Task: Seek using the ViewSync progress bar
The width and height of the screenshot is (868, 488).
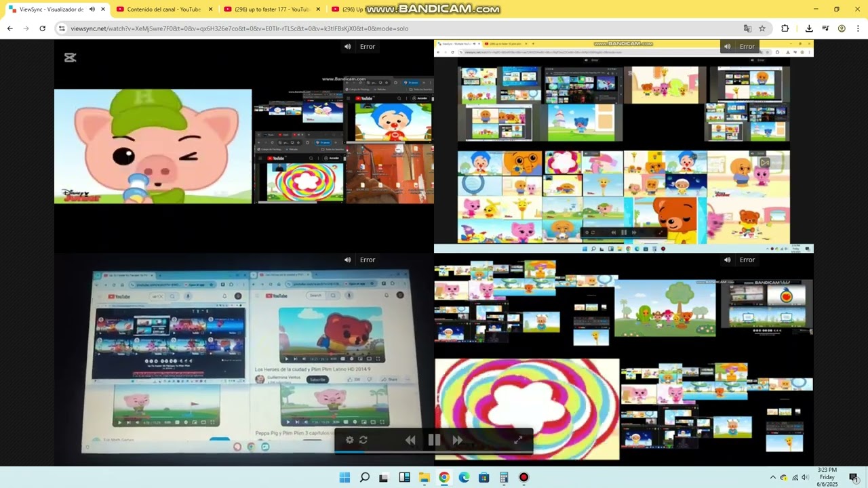Action: [x=434, y=451]
